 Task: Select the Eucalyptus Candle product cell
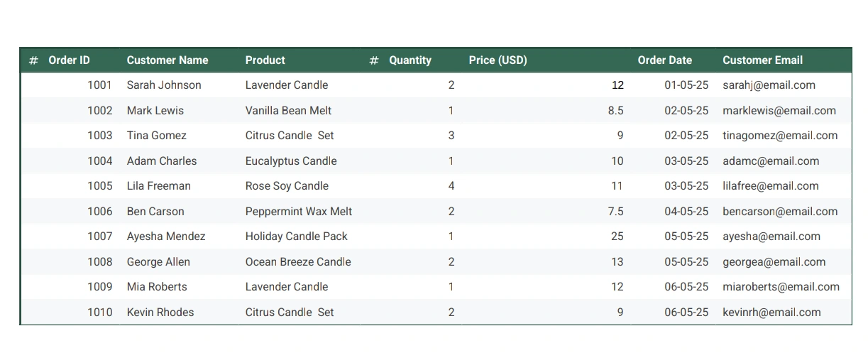click(291, 161)
